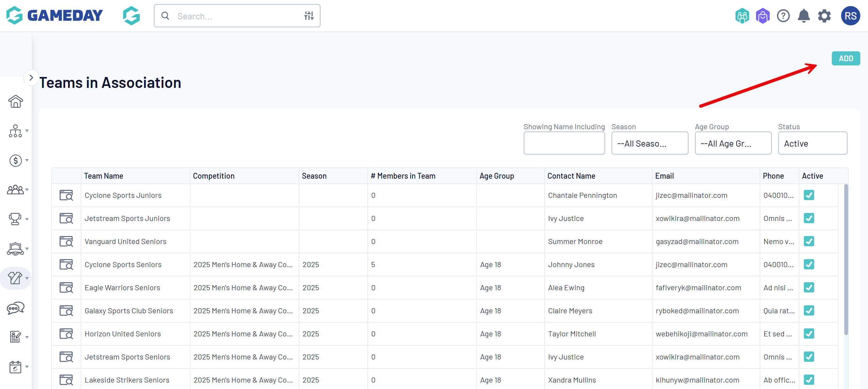
Task: Click the chat communications sidebar icon
Action: coord(15,308)
